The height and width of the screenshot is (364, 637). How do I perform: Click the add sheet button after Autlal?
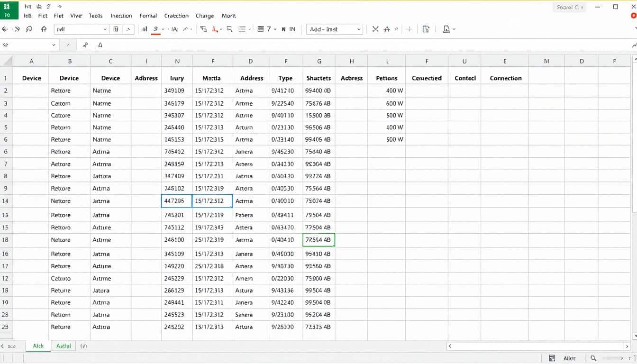(x=83, y=346)
